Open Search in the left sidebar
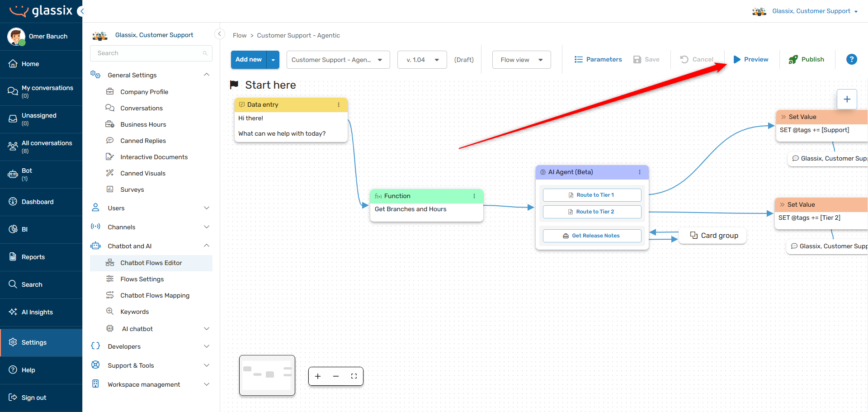The image size is (868, 412). pyautogui.click(x=41, y=284)
